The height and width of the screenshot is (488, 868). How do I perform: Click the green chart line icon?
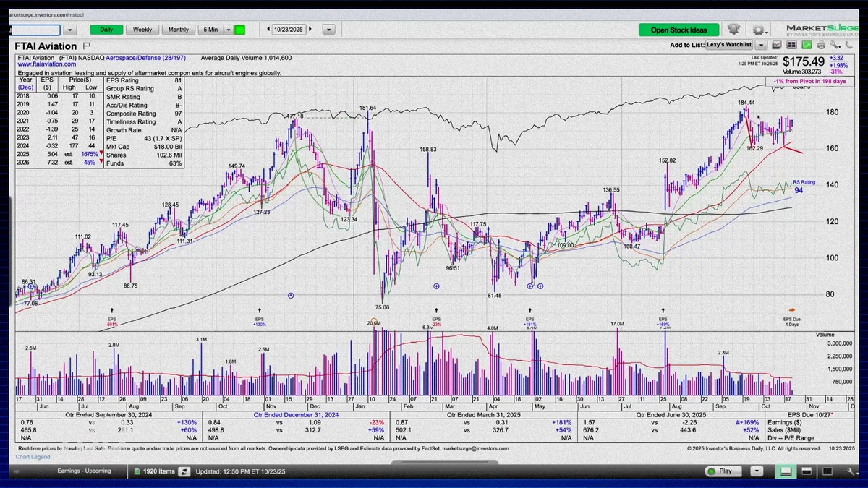[807, 45]
